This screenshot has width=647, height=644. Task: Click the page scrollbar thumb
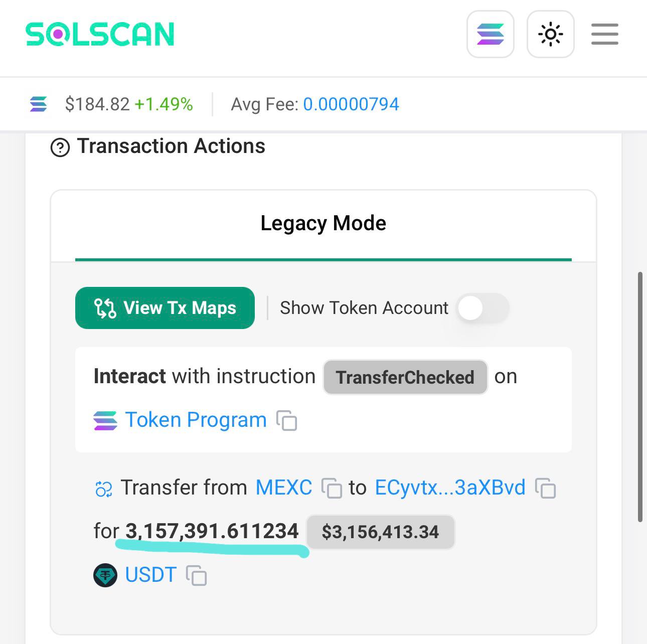pos(640,396)
